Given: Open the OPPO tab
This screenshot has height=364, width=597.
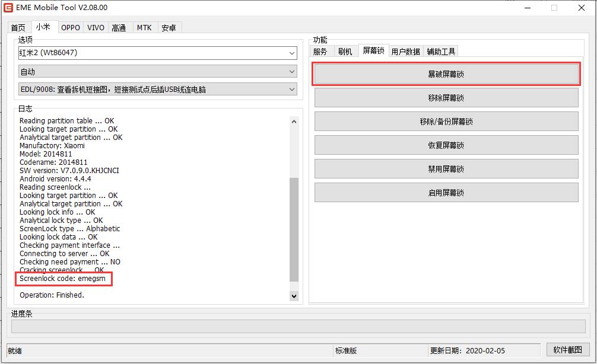Looking at the screenshot, I should [71, 28].
